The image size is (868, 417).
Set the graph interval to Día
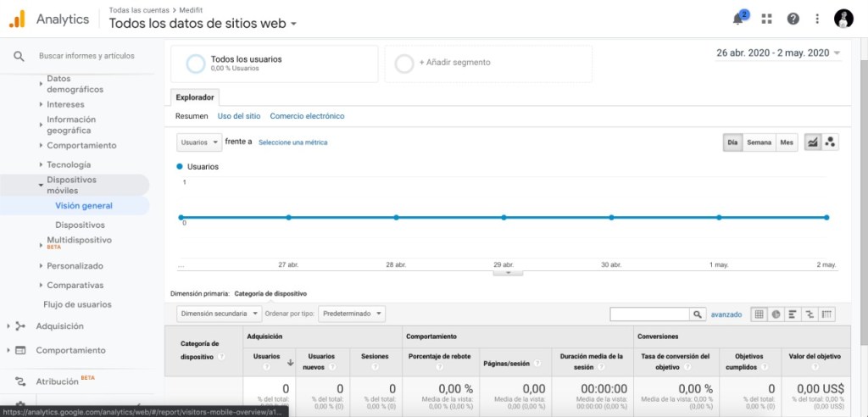click(732, 142)
